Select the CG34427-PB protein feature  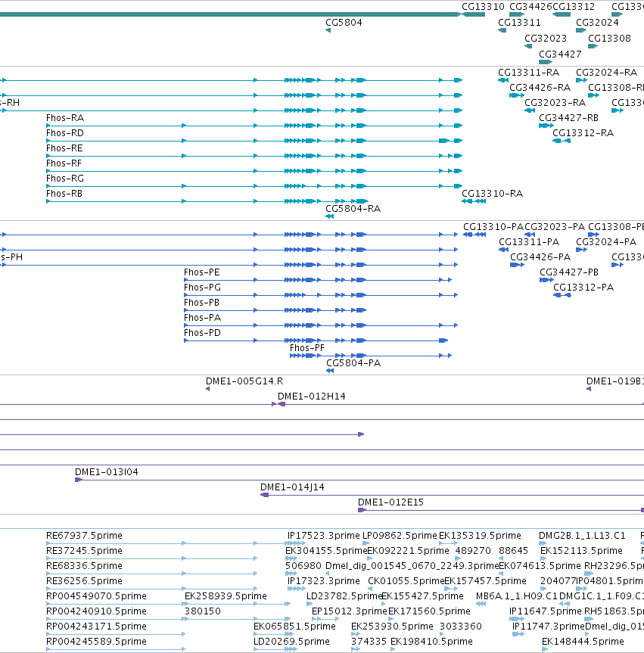click(546, 280)
